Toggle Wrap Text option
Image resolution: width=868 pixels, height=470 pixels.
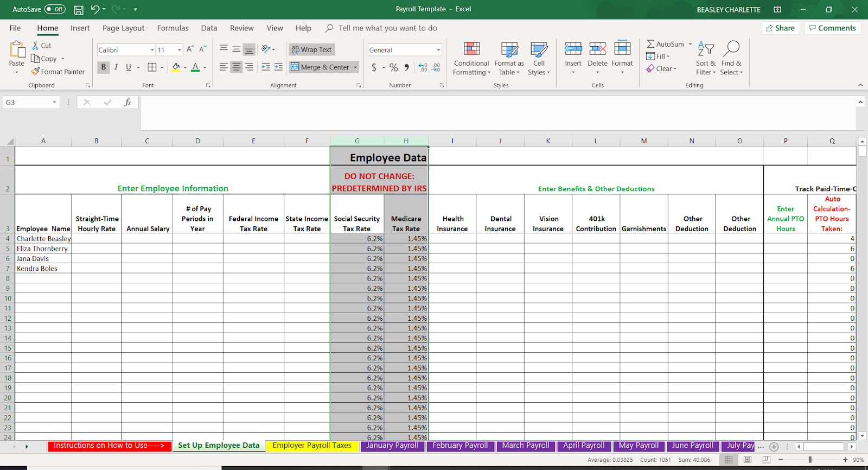(x=312, y=49)
